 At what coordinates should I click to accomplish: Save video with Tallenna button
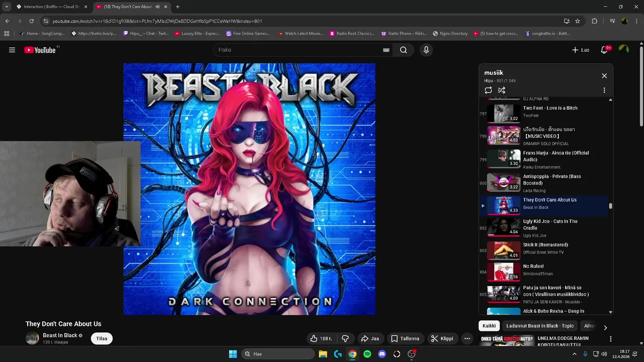[405, 338]
